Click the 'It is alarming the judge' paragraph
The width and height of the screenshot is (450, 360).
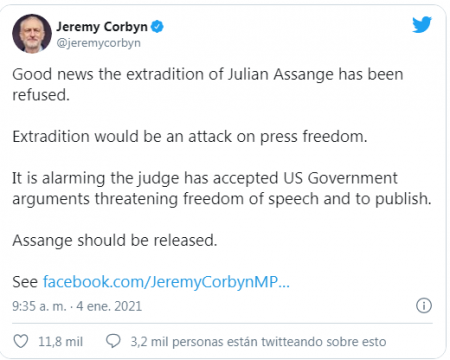222,188
